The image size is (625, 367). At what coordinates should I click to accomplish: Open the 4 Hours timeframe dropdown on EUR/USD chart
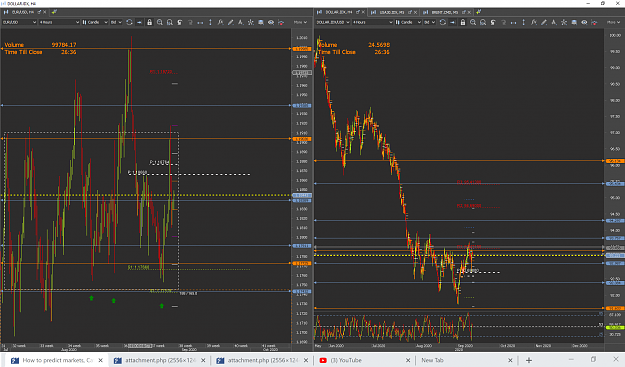(59, 22)
